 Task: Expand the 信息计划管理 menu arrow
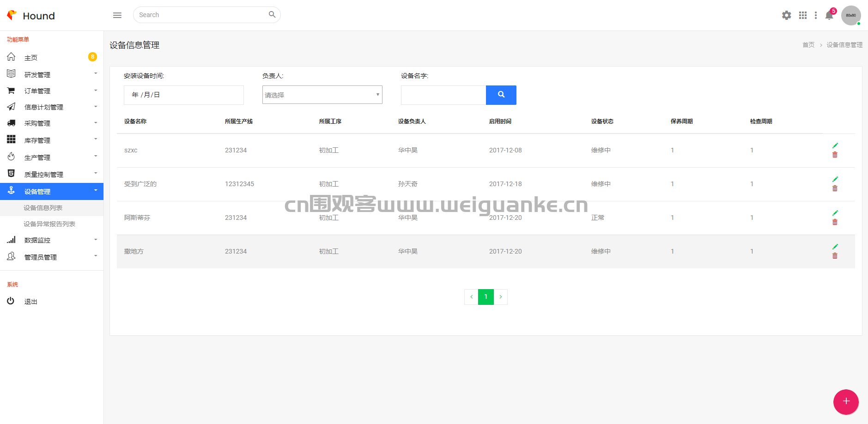pos(96,106)
